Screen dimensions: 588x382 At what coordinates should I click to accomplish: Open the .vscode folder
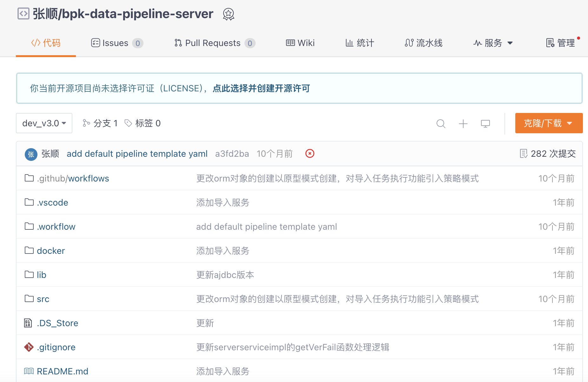[52, 202]
